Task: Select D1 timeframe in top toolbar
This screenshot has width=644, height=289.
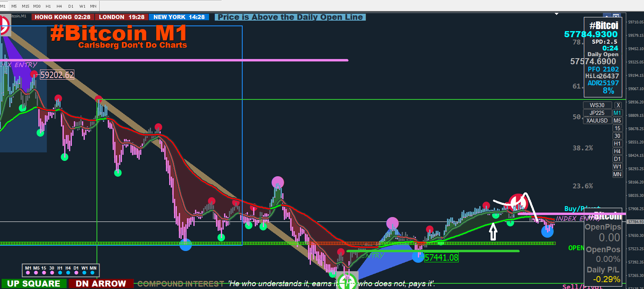Action: 71,6
